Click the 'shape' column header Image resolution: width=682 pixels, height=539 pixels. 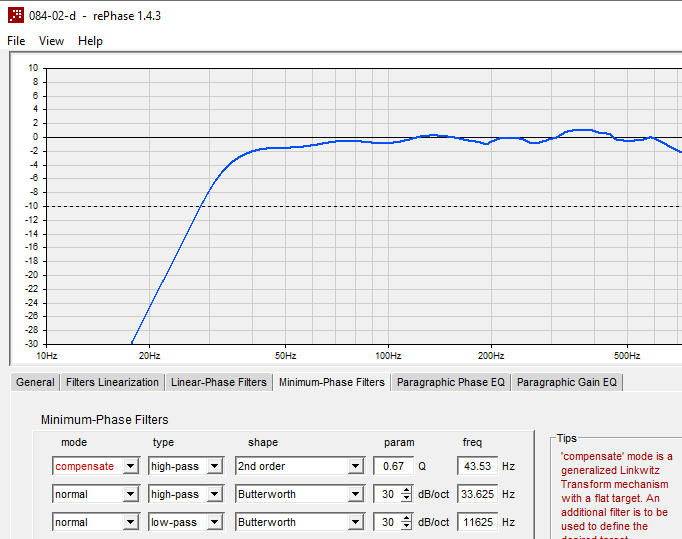(263, 442)
